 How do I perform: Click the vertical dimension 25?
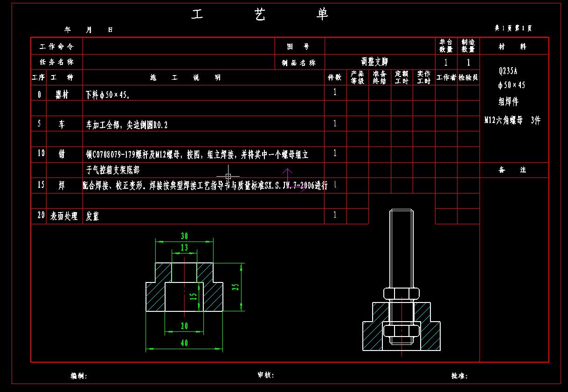pos(236,287)
